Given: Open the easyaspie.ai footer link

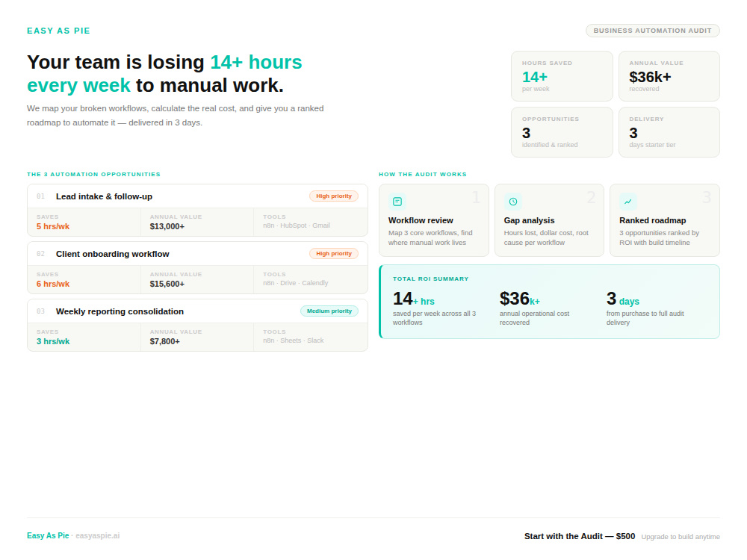Looking at the screenshot, I should (98, 535).
